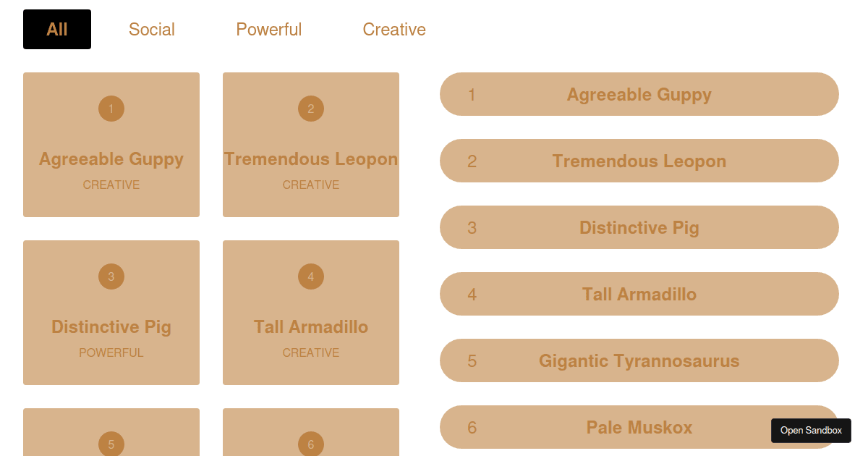
Task: Open the Powerful filter
Action: click(x=269, y=29)
